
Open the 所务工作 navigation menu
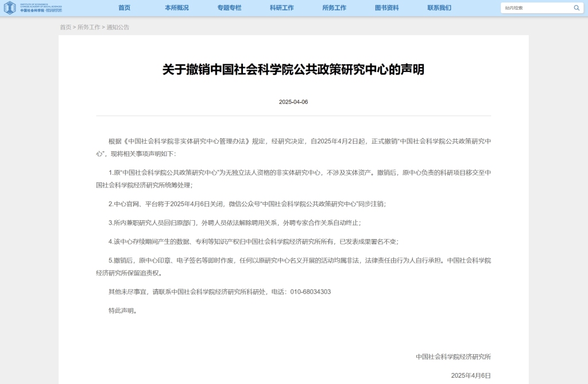[x=334, y=8]
